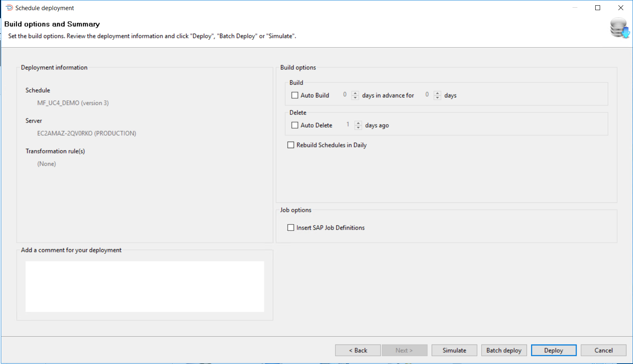The image size is (633, 364).
Task: Start a Batch deploy
Action: (504, 350)
